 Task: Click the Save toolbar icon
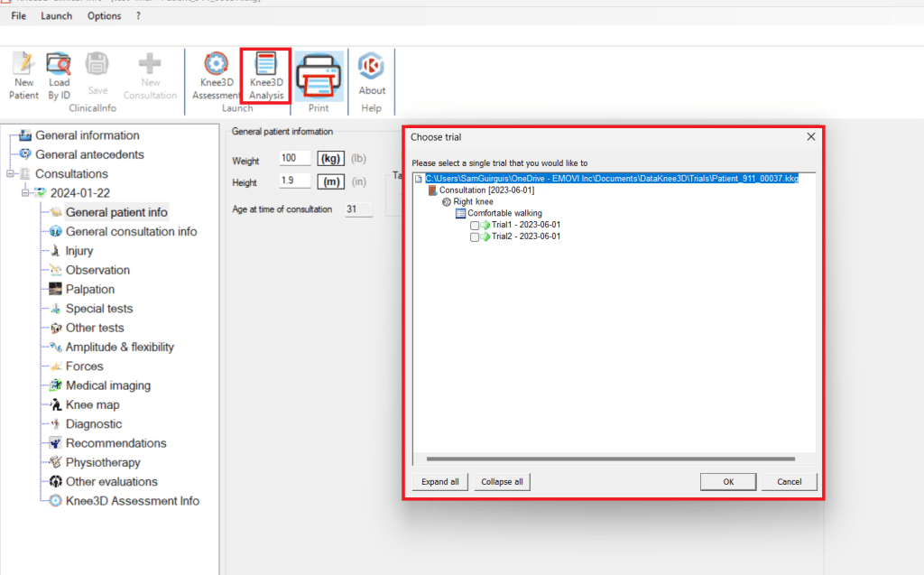(97, 74)
